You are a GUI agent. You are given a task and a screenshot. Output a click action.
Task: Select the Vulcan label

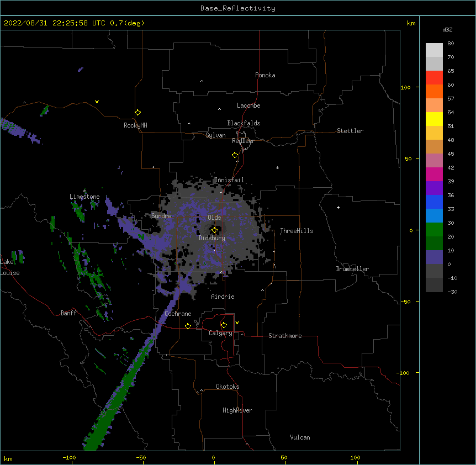pos(300,437)
